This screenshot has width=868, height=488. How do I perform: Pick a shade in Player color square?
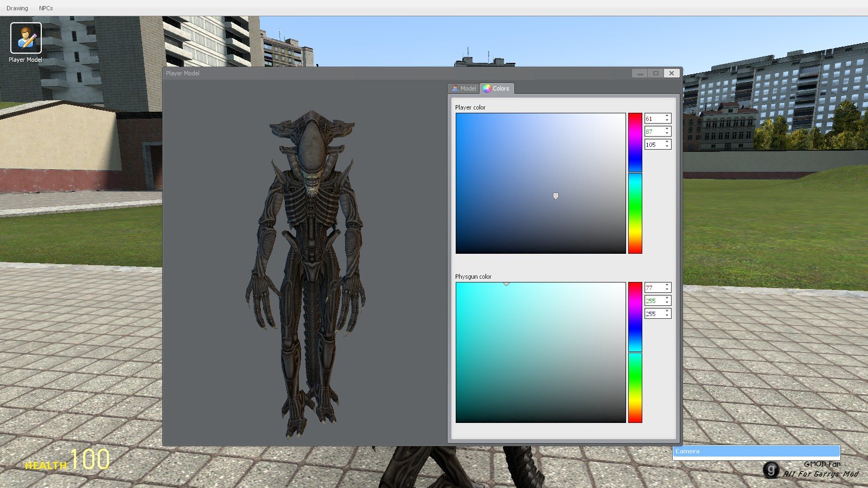point(540,183)
